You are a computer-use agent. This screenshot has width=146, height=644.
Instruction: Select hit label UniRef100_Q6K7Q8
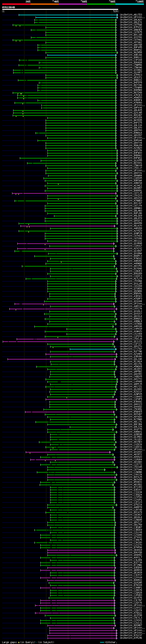(x=131, y=45)
